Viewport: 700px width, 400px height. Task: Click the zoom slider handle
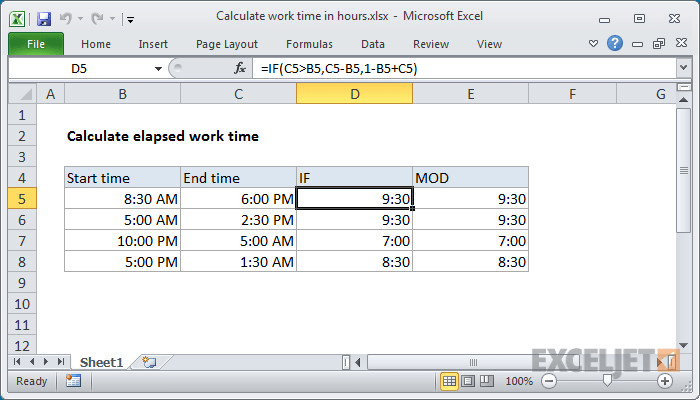(x=607, y=380)
